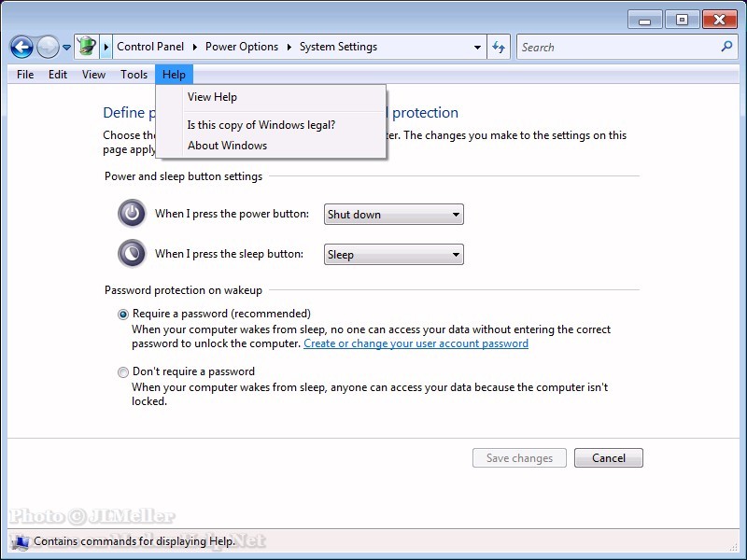This screenshot has width=747, height=560.
Task: Click 'When I press the sleep button:' label
Action: pos(229,254)
